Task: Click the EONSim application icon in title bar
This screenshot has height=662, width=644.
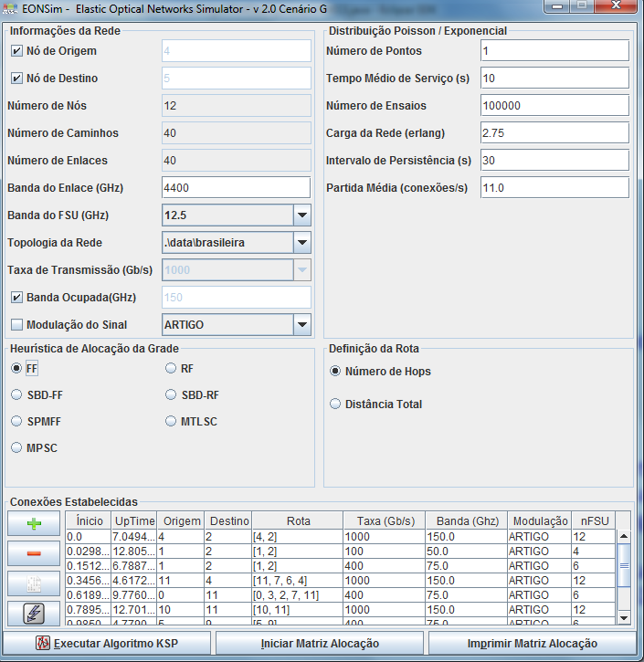Action: pyautogui.click(x=10, y=8)
